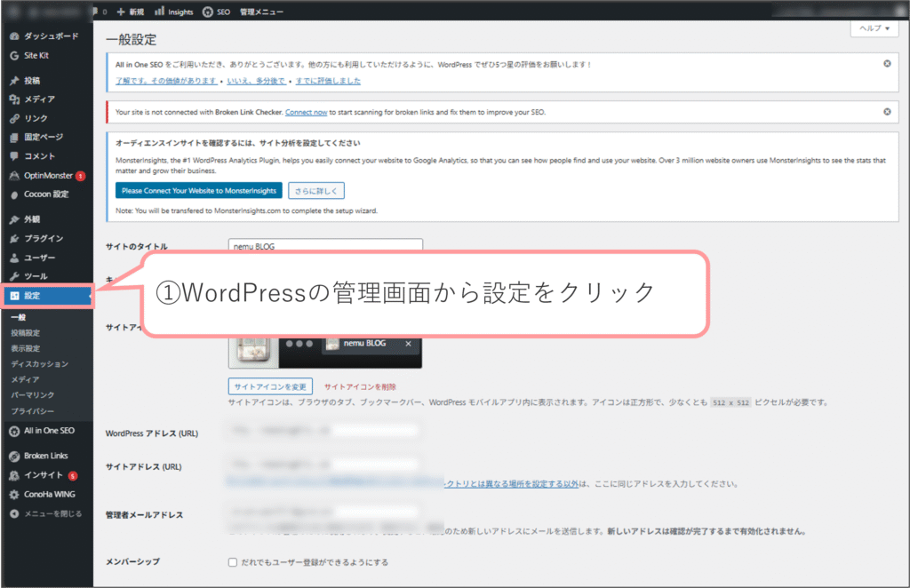Click the Connect now link

(306, 113)
